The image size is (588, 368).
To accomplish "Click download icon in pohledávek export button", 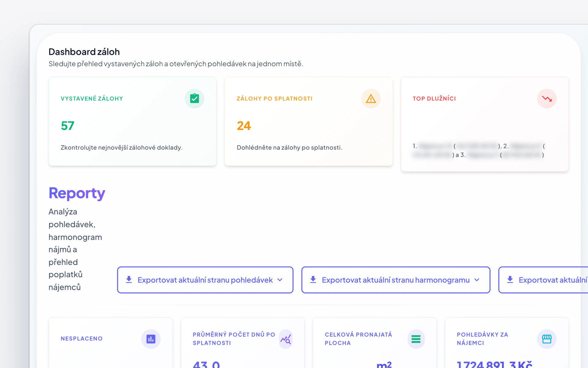I will coord(129,280).
